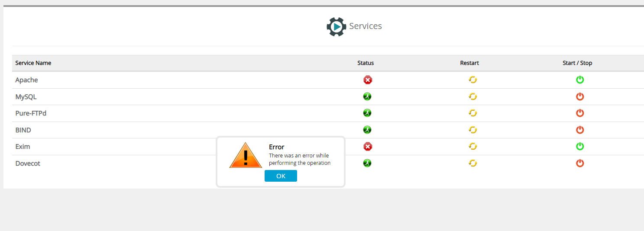Click the Status column header
The width and height of the screenshot is (644, 231).
point(366,63)
